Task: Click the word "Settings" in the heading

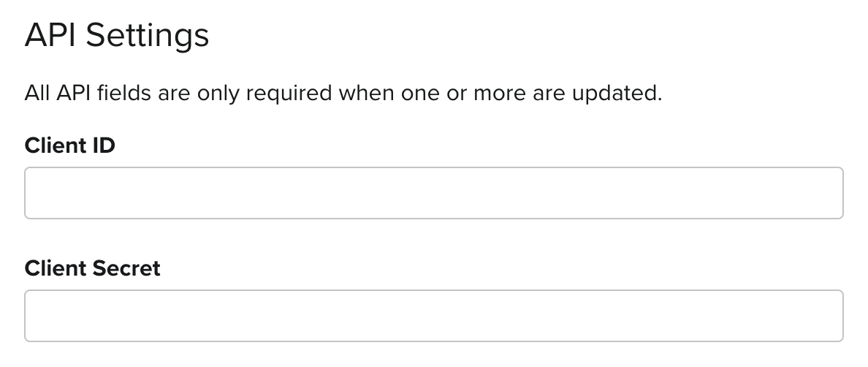Action: 148,35
